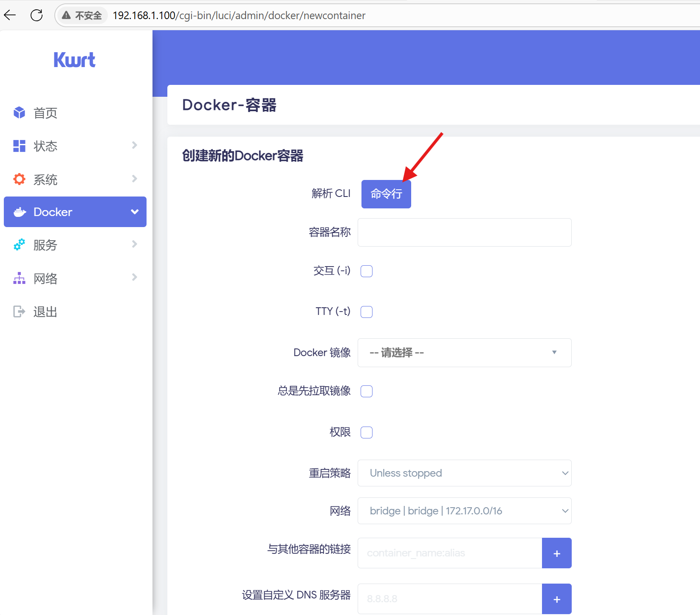
Task: Enable the 交互 (-i) checkbox
Action: tap(367, 271)
